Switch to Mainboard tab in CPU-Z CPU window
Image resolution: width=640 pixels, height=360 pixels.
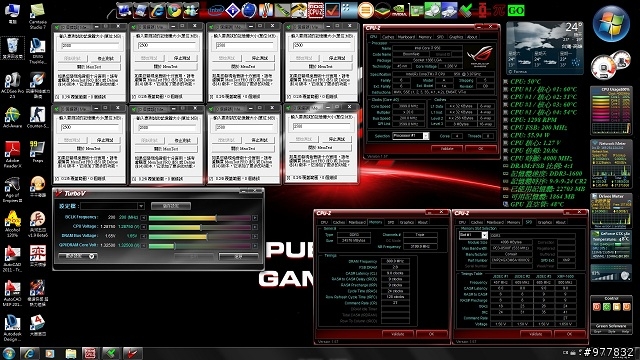point(406,37)
